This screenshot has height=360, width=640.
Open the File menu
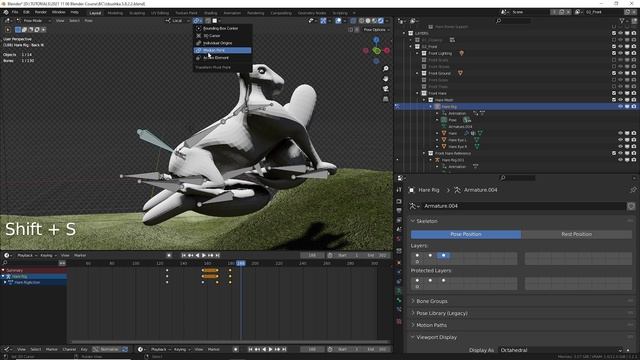click(x=15, y=12)
